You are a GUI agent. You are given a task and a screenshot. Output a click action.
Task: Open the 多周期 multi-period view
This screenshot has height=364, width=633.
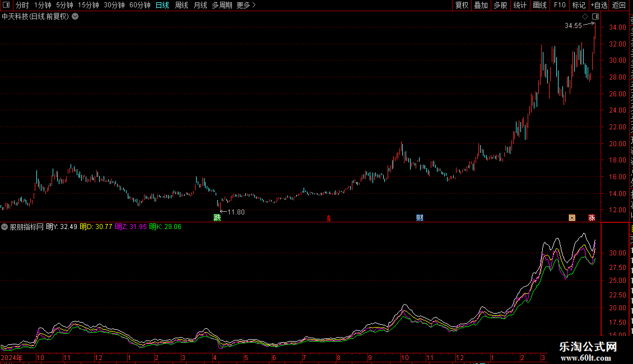(222, 5)
